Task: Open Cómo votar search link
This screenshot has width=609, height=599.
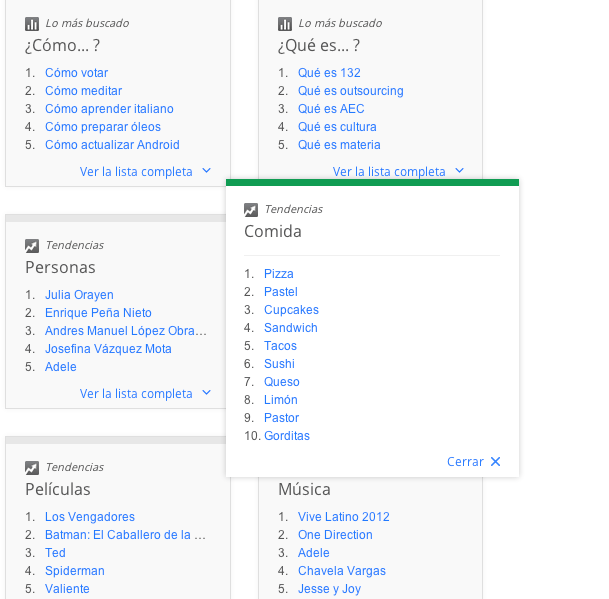Action: point(77,73)
